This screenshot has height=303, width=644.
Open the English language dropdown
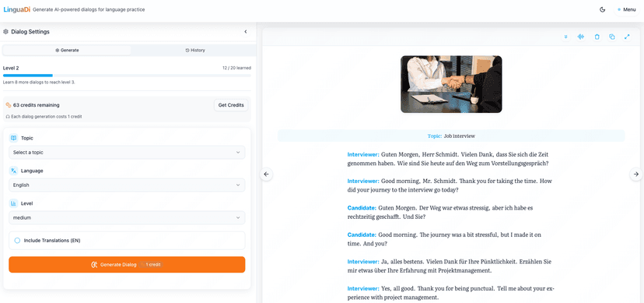[127, 185]
